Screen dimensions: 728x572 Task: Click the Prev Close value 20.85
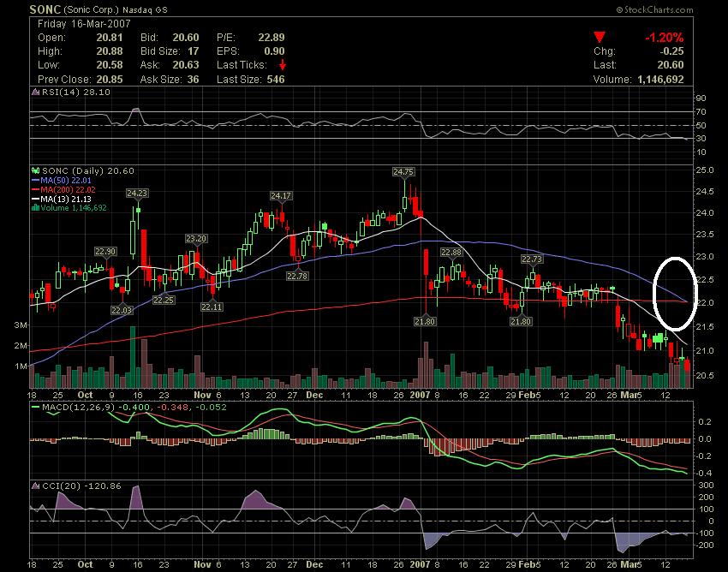(110, 80)
